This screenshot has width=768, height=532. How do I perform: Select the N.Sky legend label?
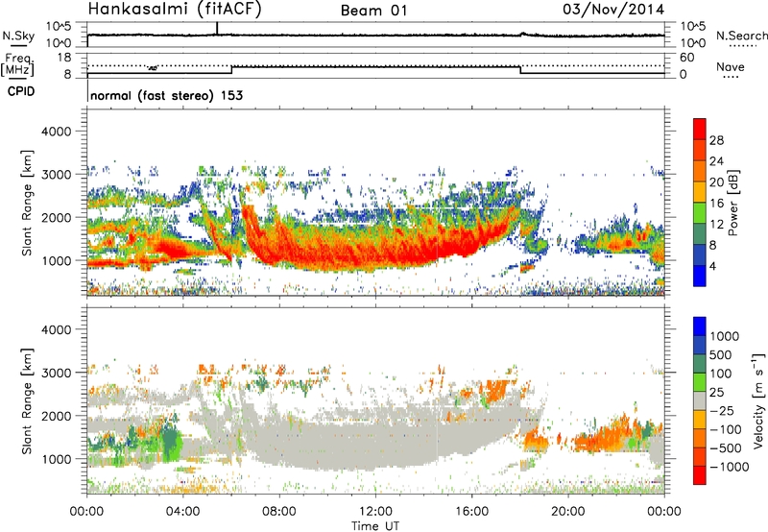tap(18, 36)
